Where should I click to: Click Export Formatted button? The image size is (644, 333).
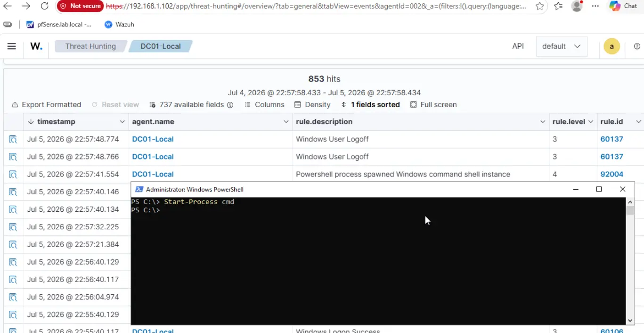(x=46, y=105)
